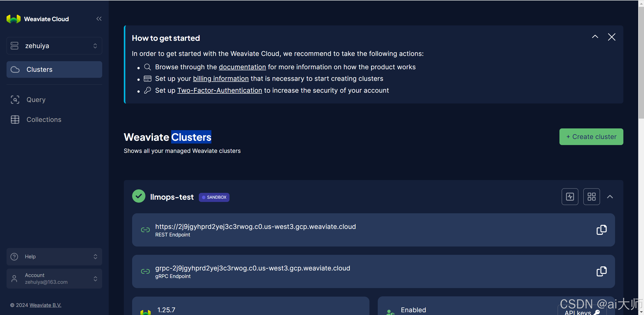The width and height of the screenshot is (644, 315).
Task: Collapse the How to get started panel
Action: pyautogui.click(x=595, y=37)
